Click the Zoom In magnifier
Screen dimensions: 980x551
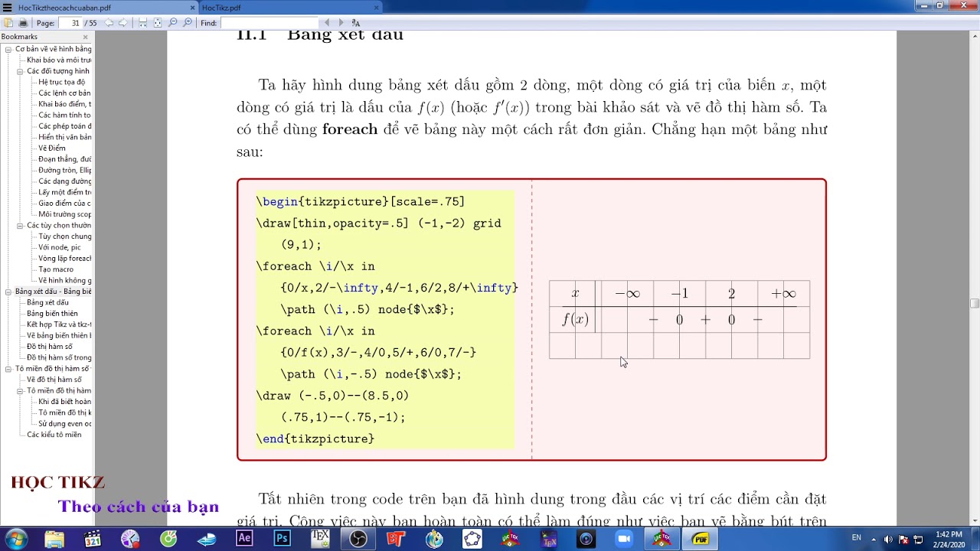(x=188, y=23)
